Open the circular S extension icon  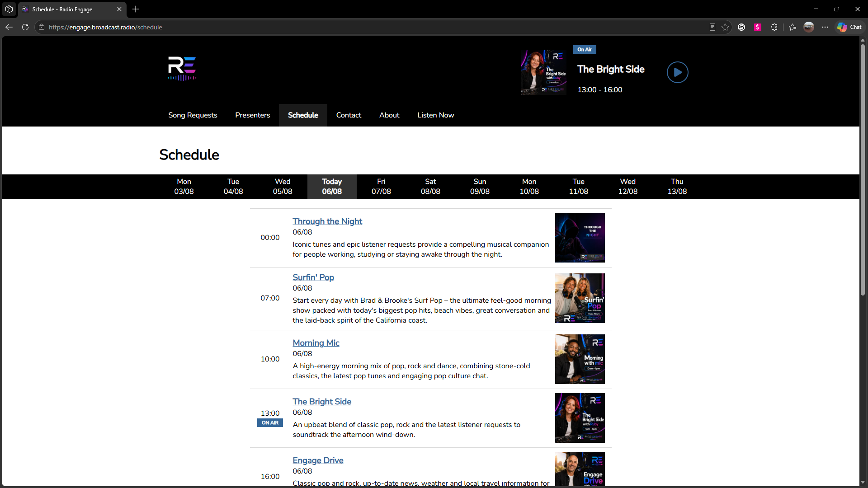(741, 27)
